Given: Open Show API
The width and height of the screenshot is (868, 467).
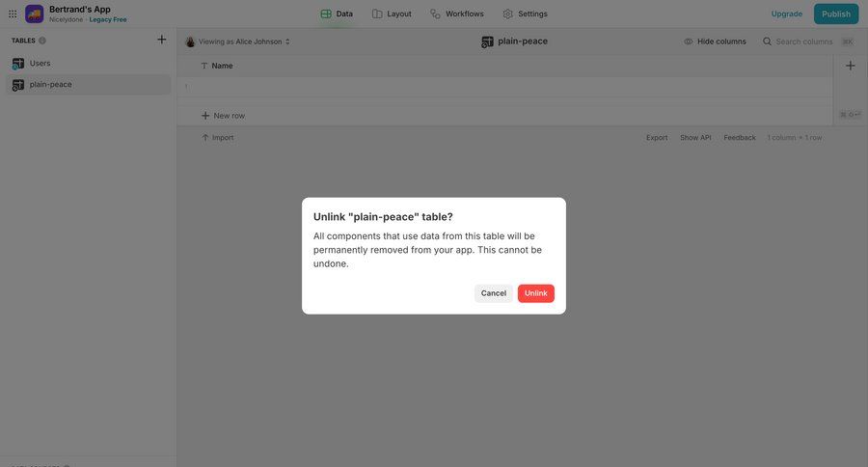Looking at the screenshot, I should [695, 137].
